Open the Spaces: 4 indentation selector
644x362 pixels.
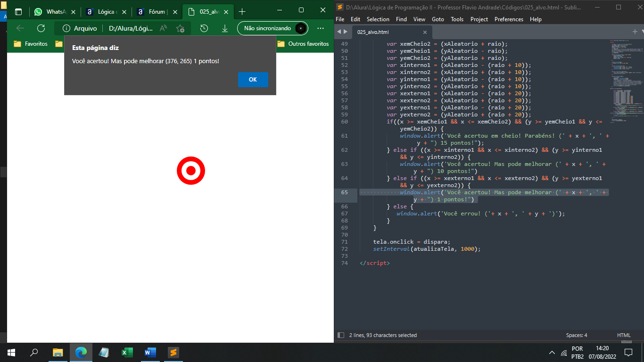(577, 335)
